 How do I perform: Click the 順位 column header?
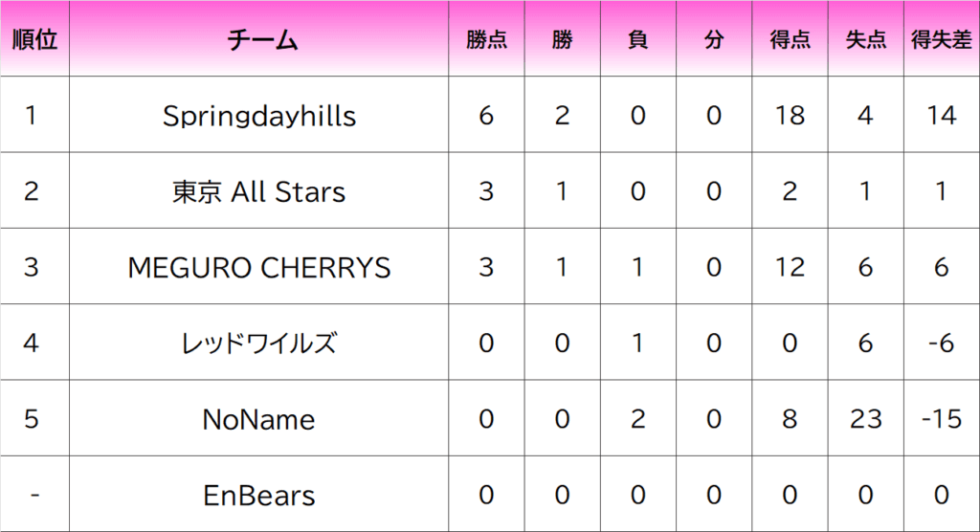tap(34, 39)
